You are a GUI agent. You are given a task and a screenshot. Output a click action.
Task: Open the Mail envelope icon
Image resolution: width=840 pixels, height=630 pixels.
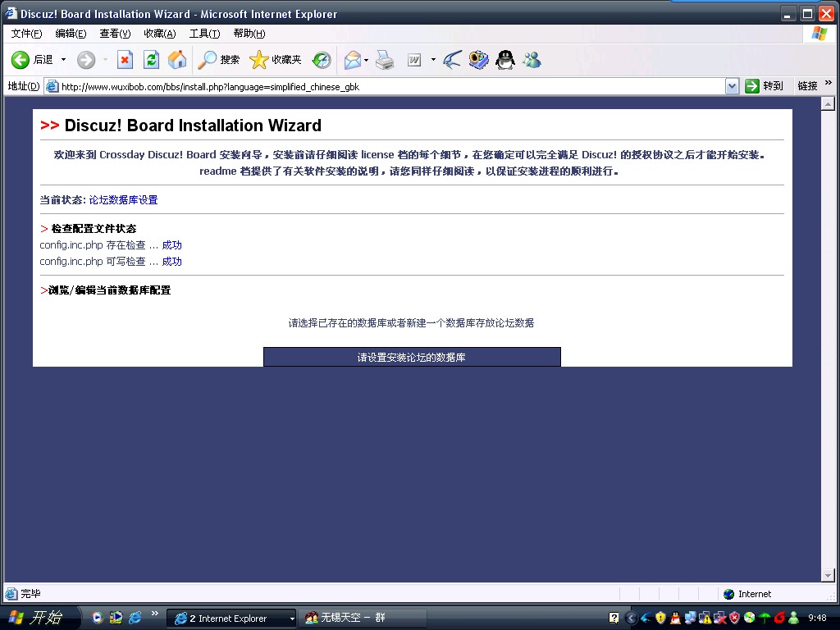pos(353,60)
